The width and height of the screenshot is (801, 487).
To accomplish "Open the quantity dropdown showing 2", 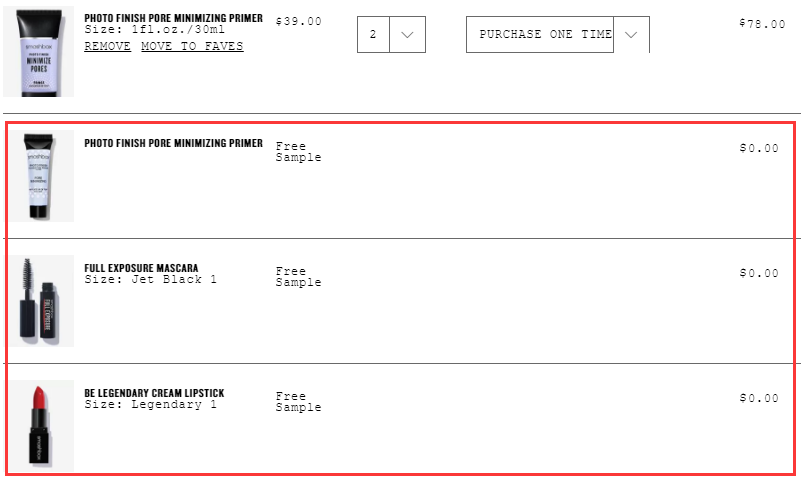I will (391, 34).
